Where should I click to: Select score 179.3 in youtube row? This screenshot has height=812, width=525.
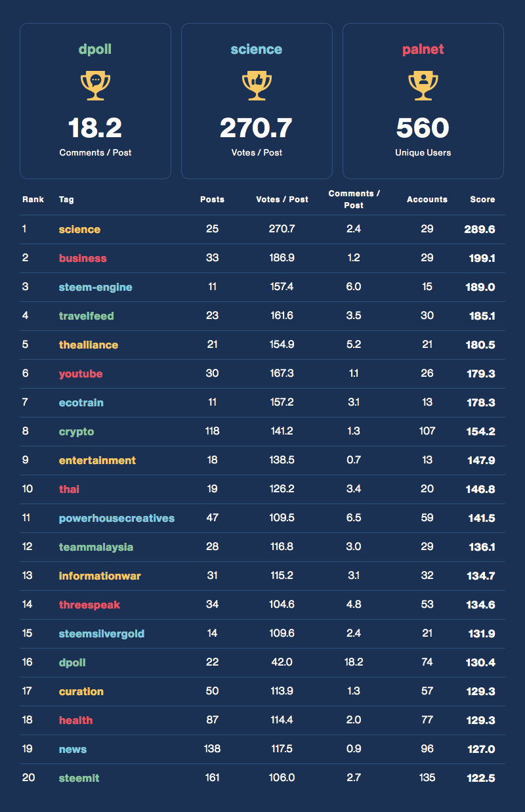(x=481, y=374)
